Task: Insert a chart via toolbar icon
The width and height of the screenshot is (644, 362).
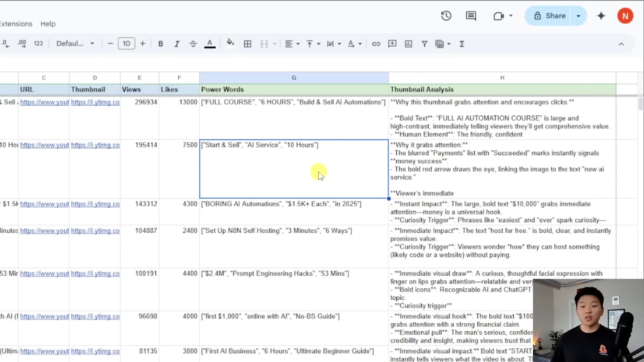Action: click(x=409, y=44)
